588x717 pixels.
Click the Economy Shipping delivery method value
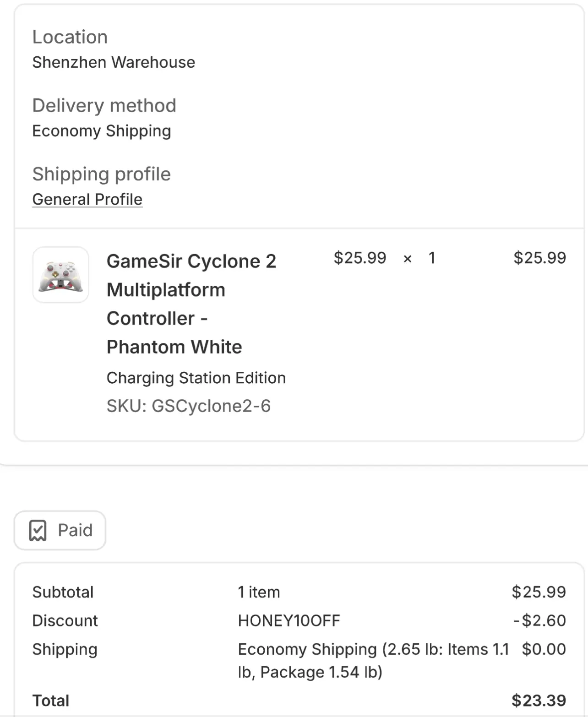[x=102, y=131]
